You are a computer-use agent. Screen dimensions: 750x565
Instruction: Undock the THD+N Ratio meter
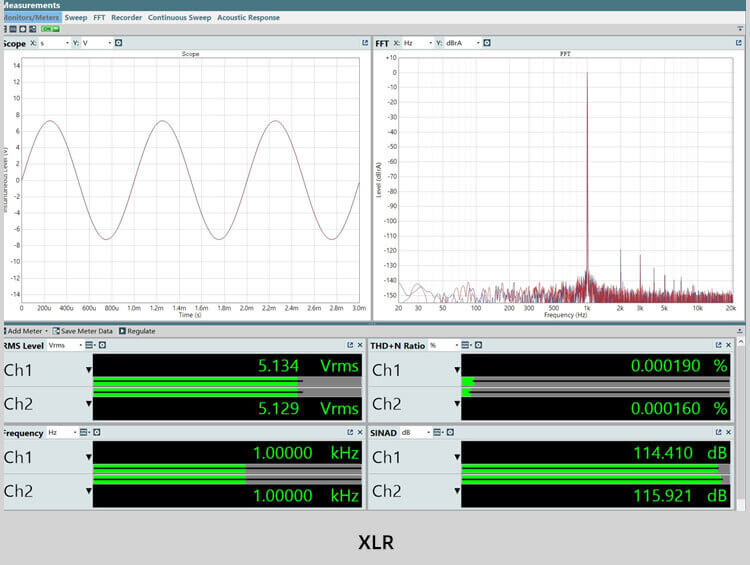coord(718,345)
